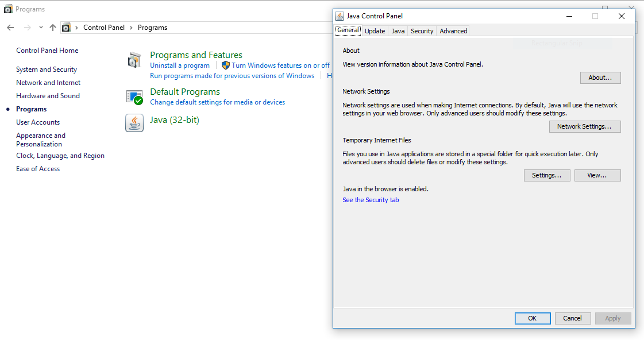The image size is (644, 340).
Task: Open the Java (32-bit) text link
Action: pyautogui.click(x=175, y=120)
